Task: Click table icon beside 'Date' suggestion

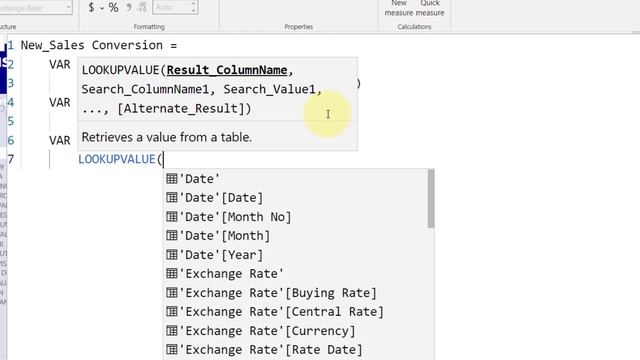Action: (172, 178)
